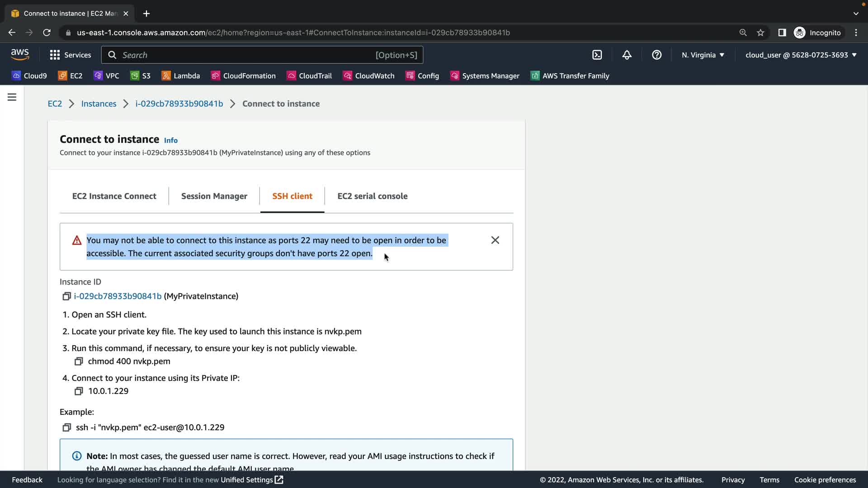Open the EC2 serial console tab
The width and height of the screenshot is (868, 488).
click(x=373, y=196)
